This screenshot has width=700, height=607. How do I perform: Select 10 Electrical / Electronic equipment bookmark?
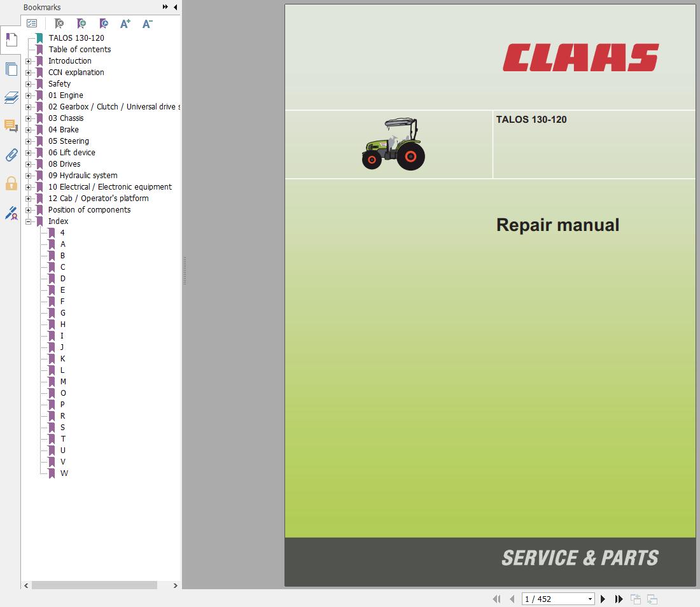[x=110, y=187]
